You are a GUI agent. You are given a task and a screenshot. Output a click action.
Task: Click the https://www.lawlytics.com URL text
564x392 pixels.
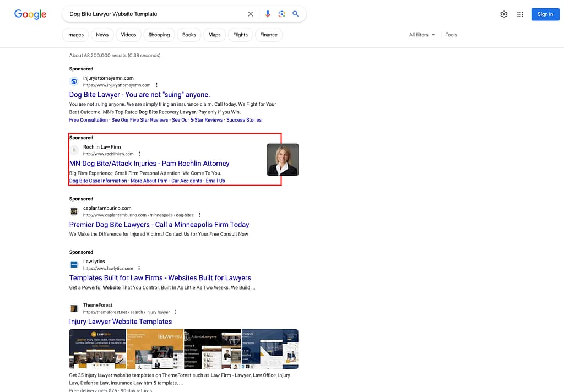coord(108,268)
